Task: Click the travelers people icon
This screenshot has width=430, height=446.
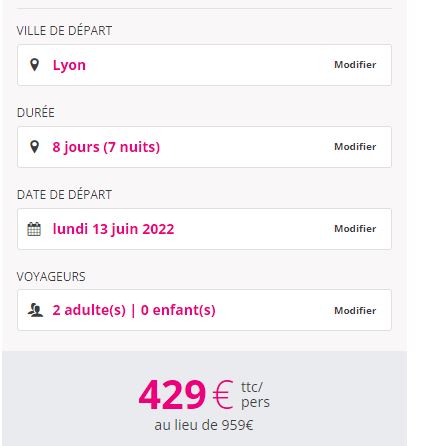Action: pyautogui.click(x=35, y=310)
